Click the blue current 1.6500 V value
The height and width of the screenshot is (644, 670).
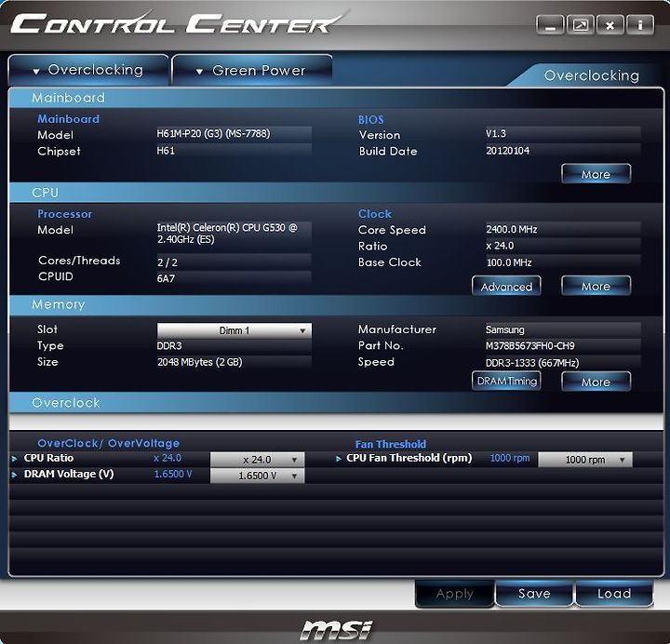(x=173, y=474)
